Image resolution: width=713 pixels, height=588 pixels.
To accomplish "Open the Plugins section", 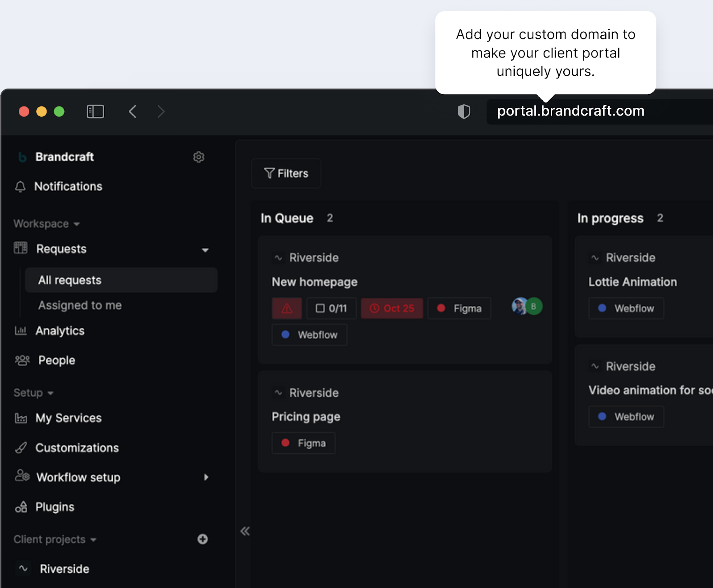I will tap(54, 507).
